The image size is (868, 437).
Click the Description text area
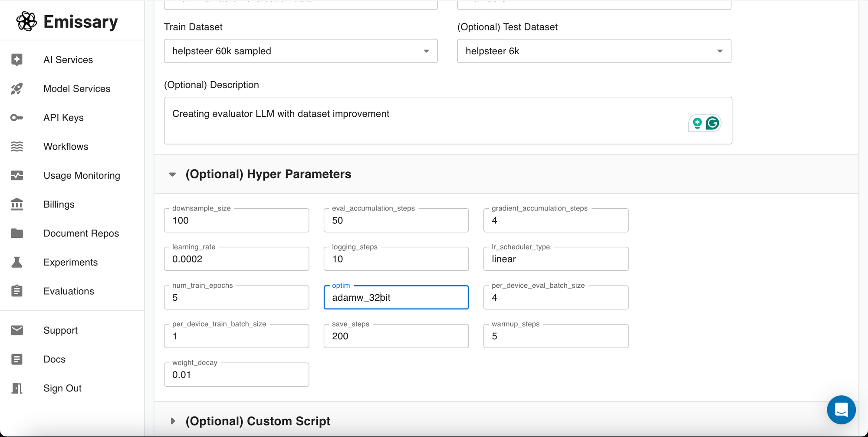(448, 121)
